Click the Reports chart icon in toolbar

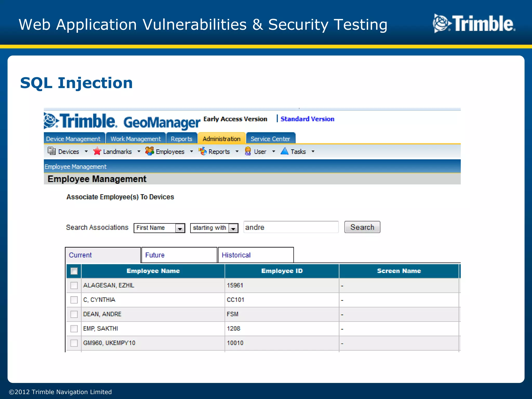point(202,151)
